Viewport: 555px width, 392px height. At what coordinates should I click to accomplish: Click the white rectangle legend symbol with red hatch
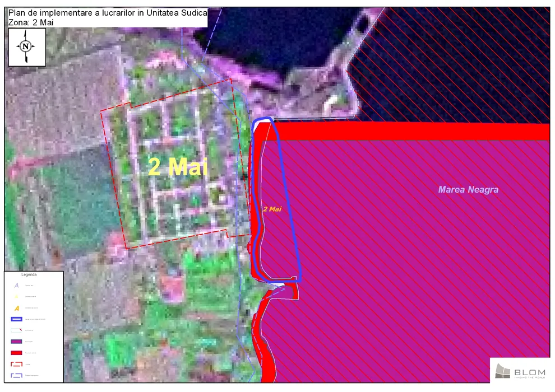pos(17,330)
